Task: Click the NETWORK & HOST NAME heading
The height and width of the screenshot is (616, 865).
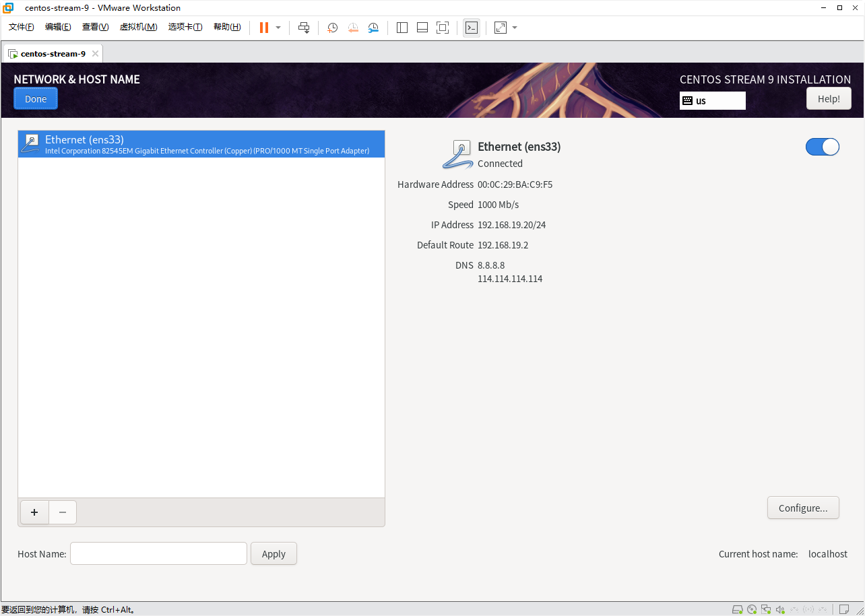Action: click(x=77, y=79)
